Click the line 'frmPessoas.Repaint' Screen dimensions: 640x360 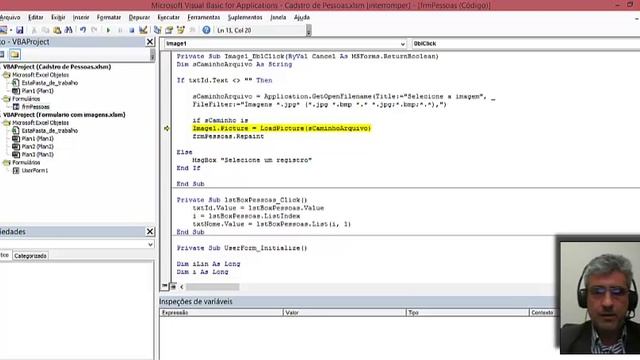pyautogui.click(x=228, y=136)
